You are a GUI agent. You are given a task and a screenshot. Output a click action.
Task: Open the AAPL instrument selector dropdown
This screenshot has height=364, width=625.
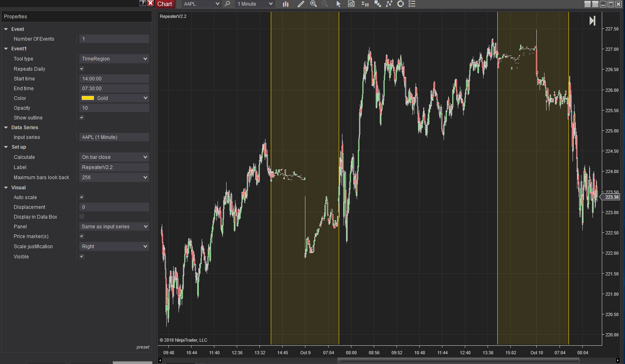click(x=201, y=4)
